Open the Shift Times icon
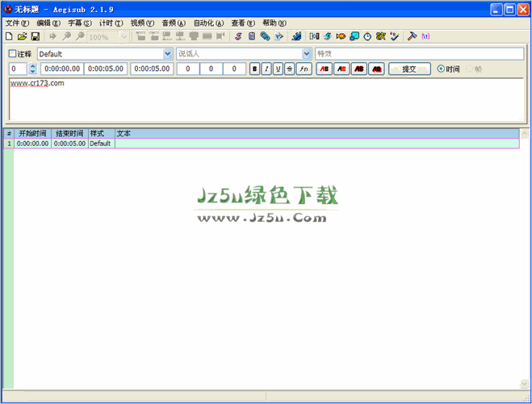Viewport: 532px width, 404px height. pos(314,36)
